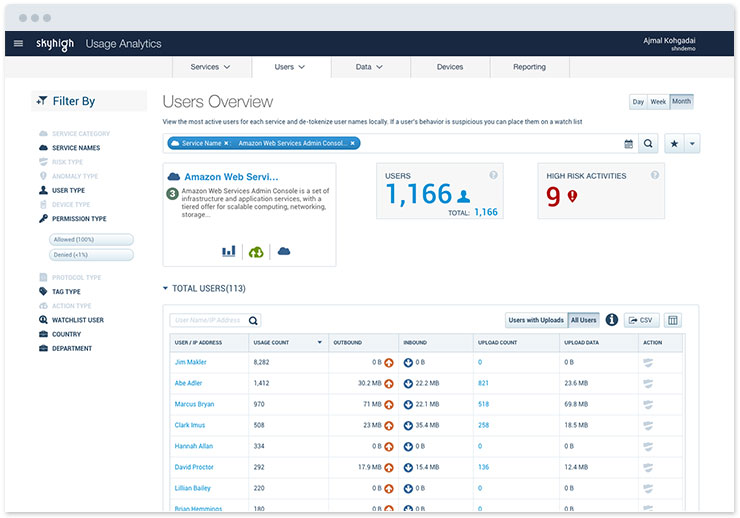
Task: Focus the User Name/IP Address search field
Action: [x=215, y=320]
